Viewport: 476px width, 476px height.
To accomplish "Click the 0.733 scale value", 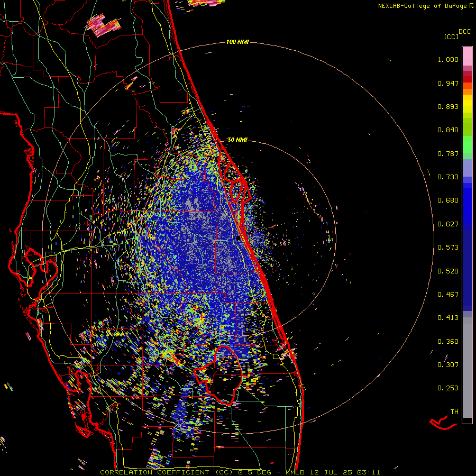I will tap(448, 177).
